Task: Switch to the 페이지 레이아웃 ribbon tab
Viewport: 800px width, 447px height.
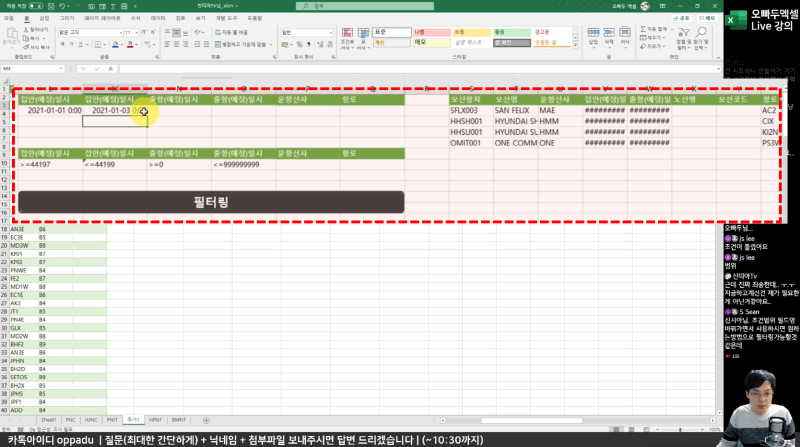Action: (x=103, y=18)
